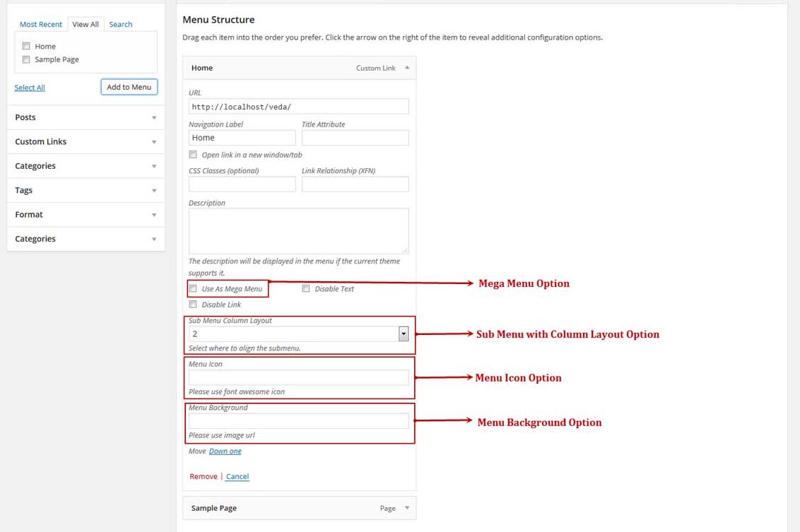Click the Select All link

click(x=30, y=88)
